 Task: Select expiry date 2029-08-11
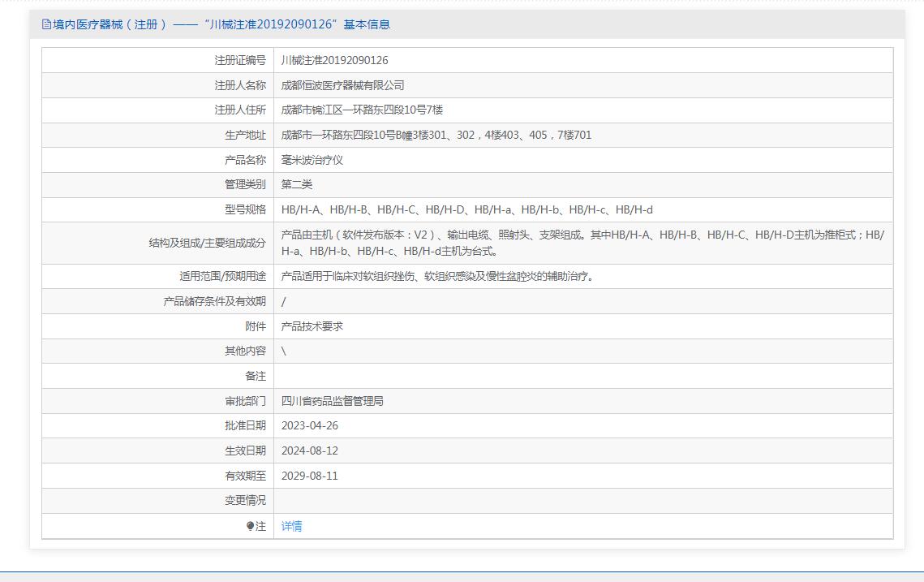pyautogui.click(x=309, y=476)
